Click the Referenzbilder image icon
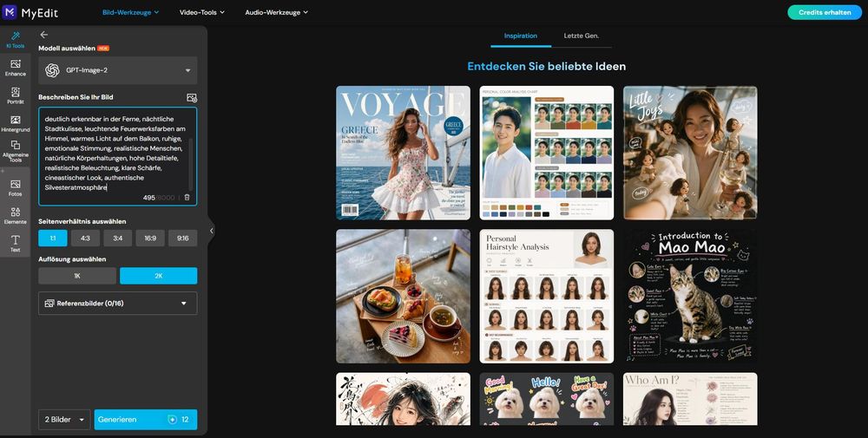The height and width of the screenshot is (438, 868). pyautogui.click(x=49, y=303)
